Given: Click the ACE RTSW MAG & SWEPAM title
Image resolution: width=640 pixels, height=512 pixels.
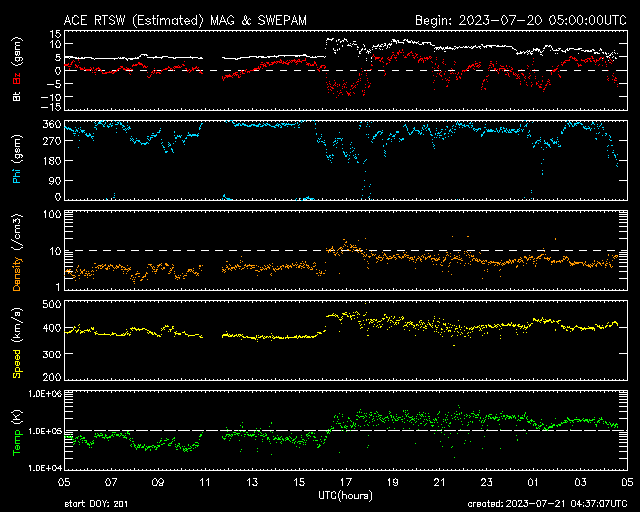Looking at the screenshot, I should [x=191, y=20].
